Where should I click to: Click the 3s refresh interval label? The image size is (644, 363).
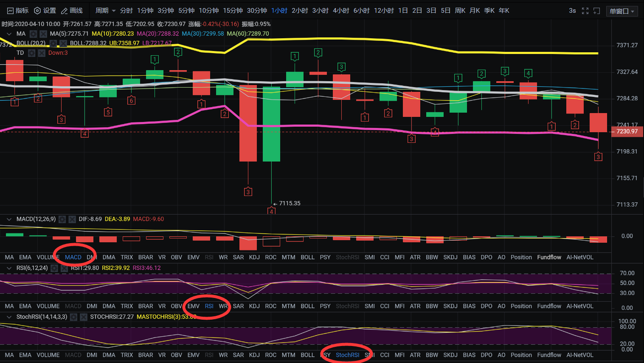click(572, 11)
